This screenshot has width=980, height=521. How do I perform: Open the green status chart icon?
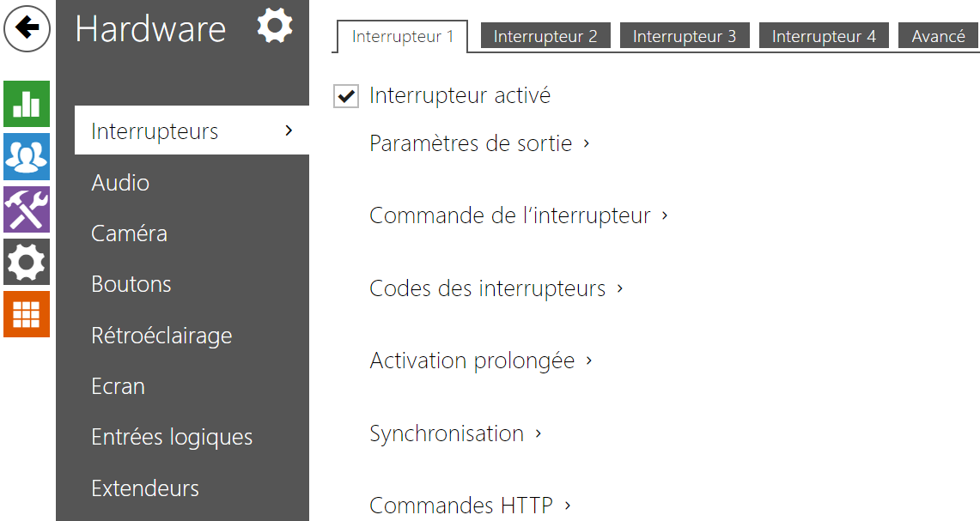(27, 104)
